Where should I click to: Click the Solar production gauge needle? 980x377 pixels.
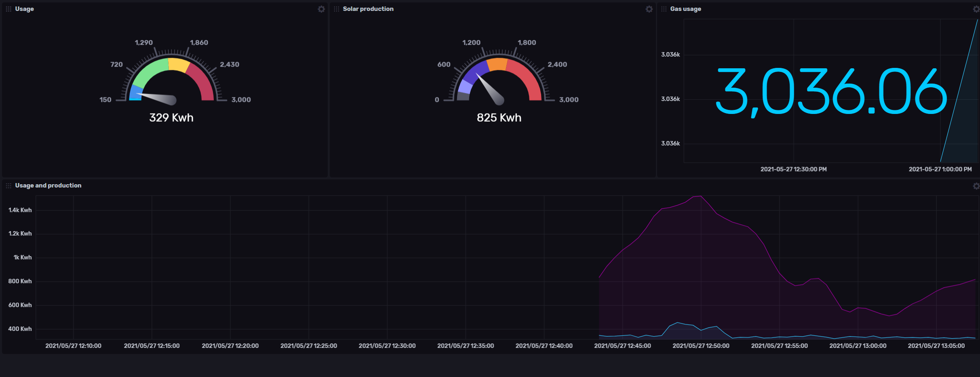click(x=491, y=90)
